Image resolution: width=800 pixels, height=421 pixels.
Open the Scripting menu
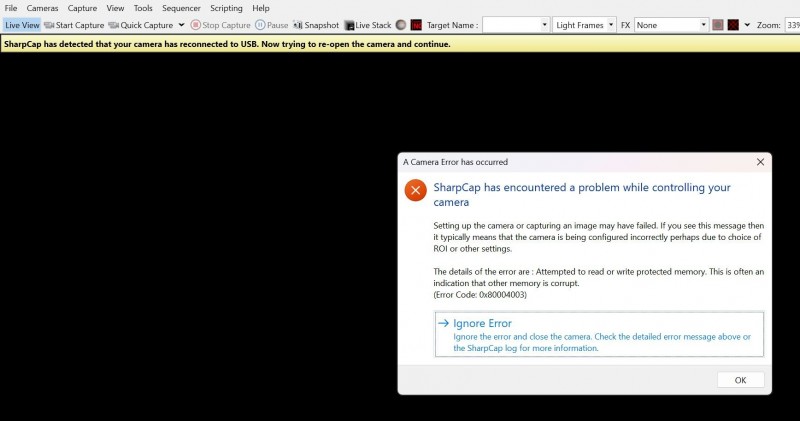point(226,8)
